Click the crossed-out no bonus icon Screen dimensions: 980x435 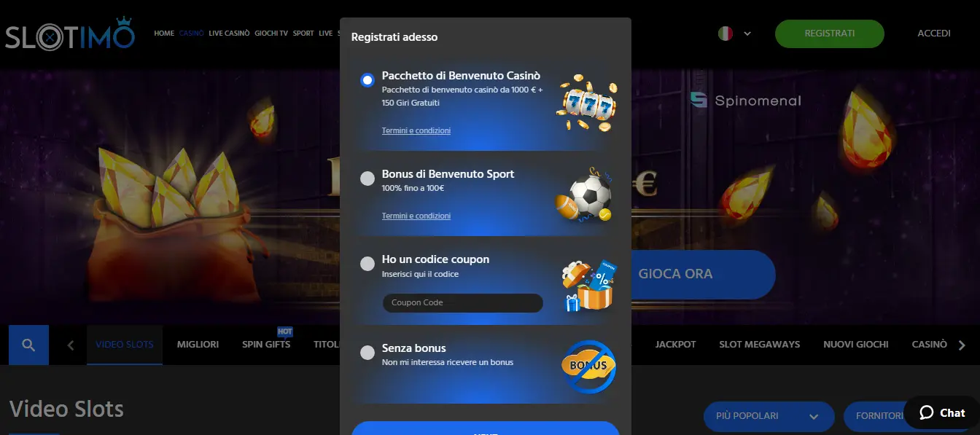(x=588, y=366)
